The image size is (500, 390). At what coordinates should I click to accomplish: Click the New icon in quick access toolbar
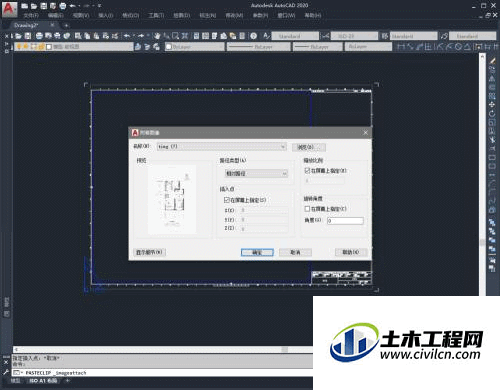(x=25, y=6)
